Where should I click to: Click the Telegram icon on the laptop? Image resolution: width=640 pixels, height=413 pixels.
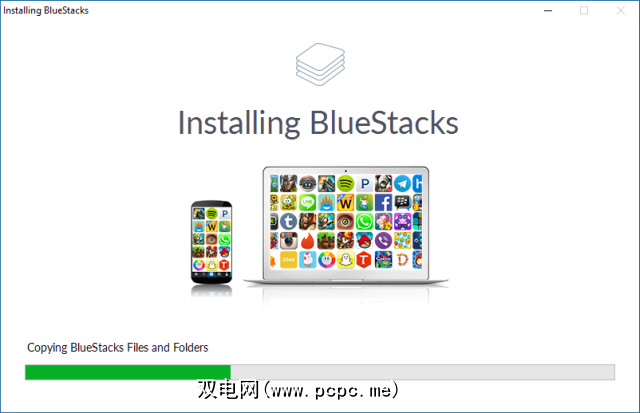tap(402, 184)
